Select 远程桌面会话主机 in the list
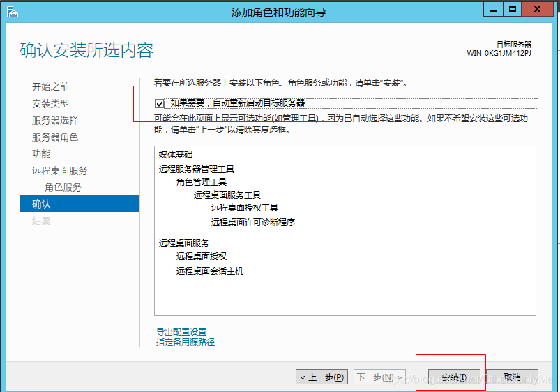Screen dimensions: 560x392 point(210,271)
